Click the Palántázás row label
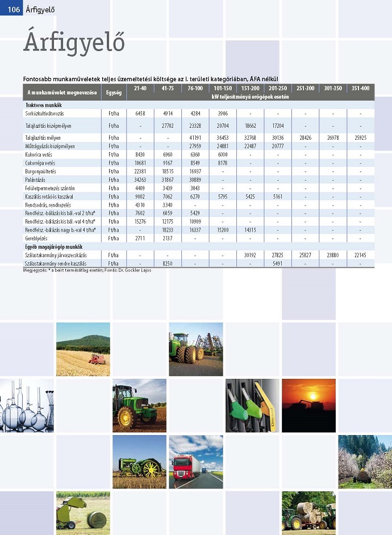This screenshot has height=535, width=392. (x=35, y=180)
